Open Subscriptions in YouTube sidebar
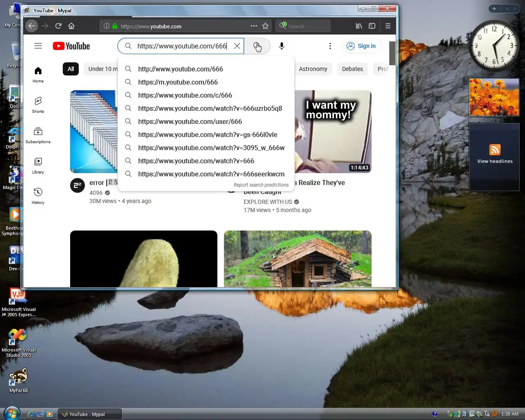The width and height of the screenshot is (525, 420). (38, 135)
